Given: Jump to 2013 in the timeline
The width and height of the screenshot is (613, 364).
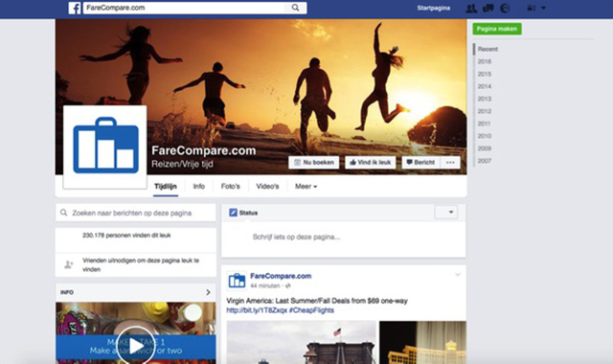Looking at the screenshot, I should (485, 99).
